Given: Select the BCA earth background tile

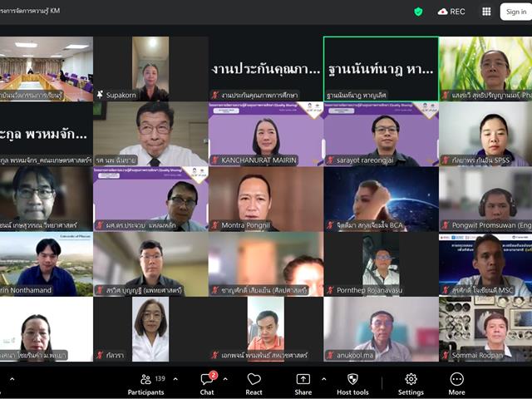Looking at the screenshot, I should click(381, 199).
